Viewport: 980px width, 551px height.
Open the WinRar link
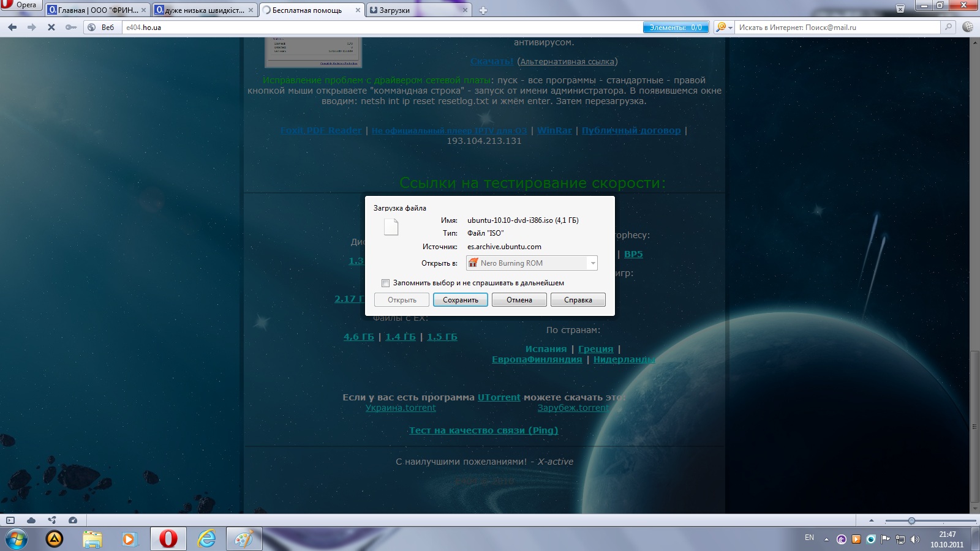pyautogui.click(x=554, y=130)
